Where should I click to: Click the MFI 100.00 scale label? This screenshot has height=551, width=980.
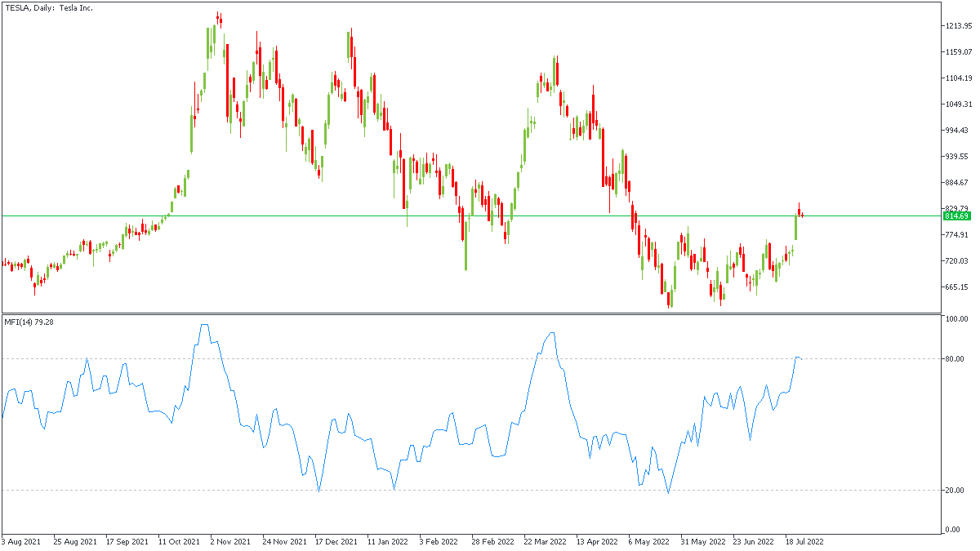[x=957, y=319]
